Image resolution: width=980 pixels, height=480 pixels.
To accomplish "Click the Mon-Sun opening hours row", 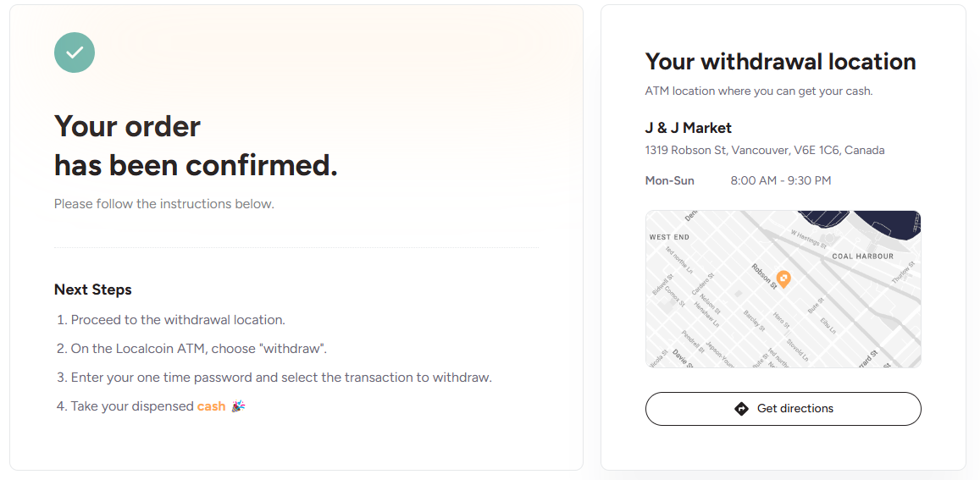I will click(738, 180).
